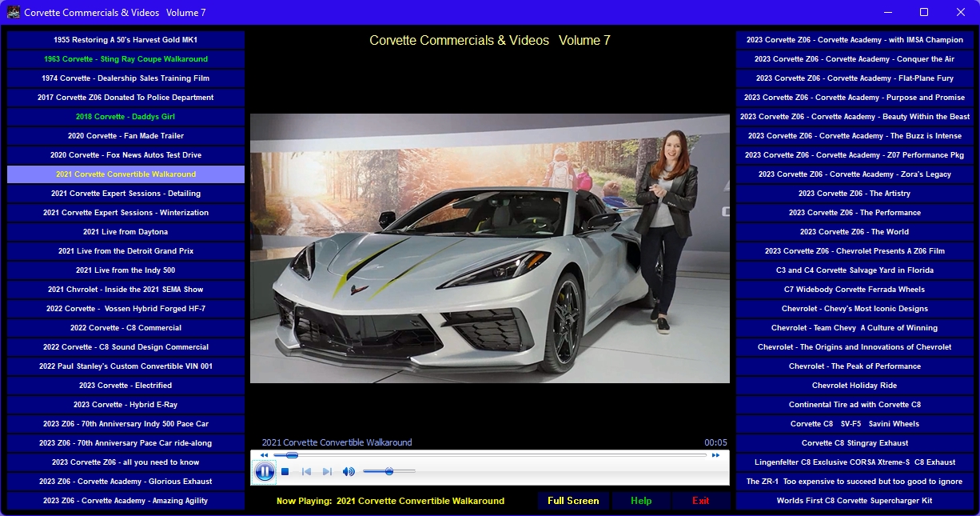Play 2020 Corvette Fox News Autos Test Drive
Viewport: 980px width, 516px height.
tap(125, 155)
